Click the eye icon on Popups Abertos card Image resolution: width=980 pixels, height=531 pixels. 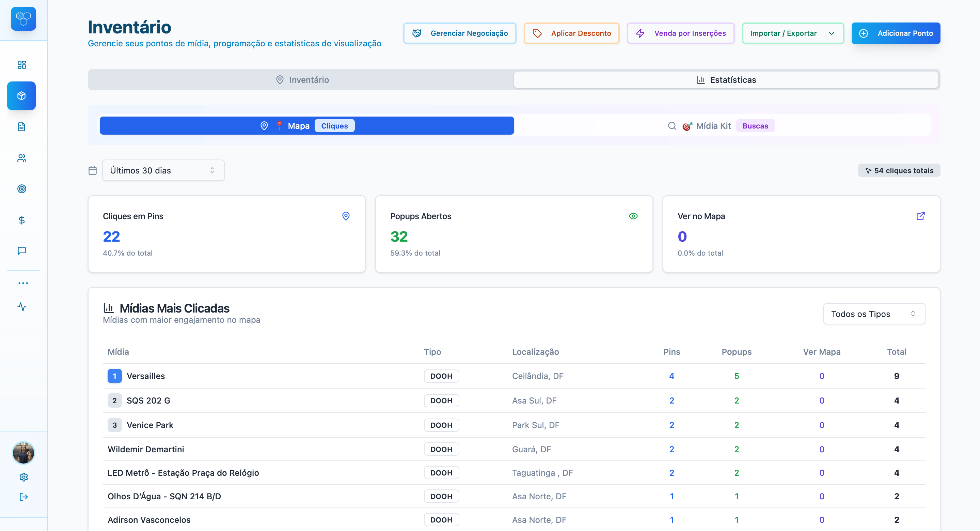[x=633, y=216]
